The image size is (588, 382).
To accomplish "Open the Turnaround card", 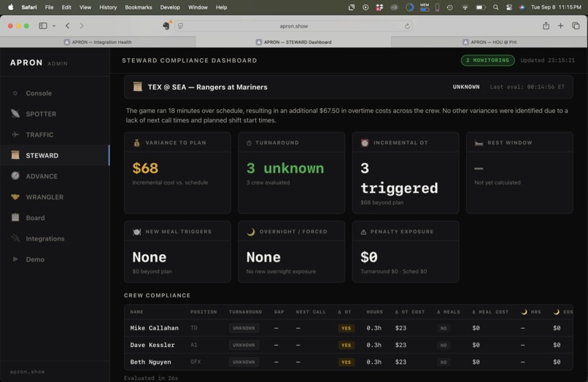I will [291, 173].
